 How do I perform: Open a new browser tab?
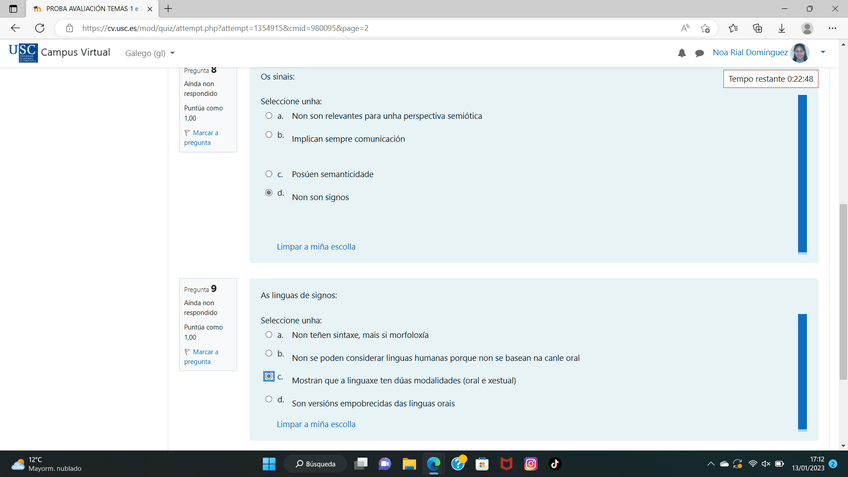168,8
